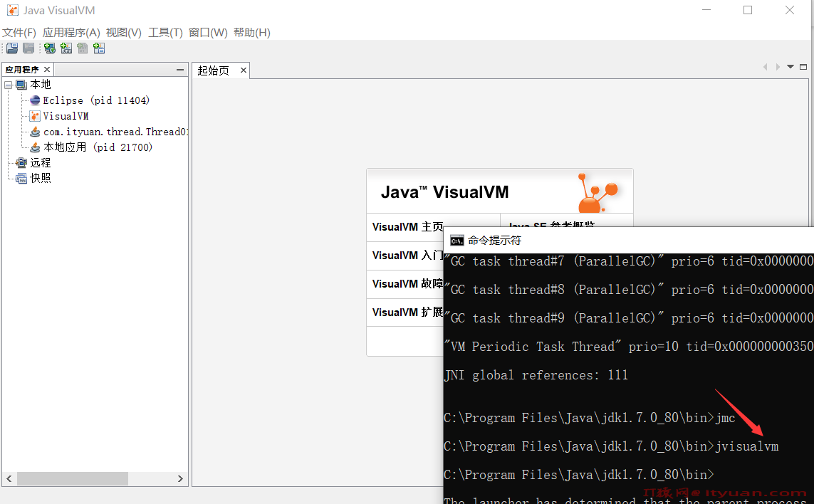Minimize the 应用程序 side panel
This screenshot has height=504, width=814.
[x=180, y=70]
